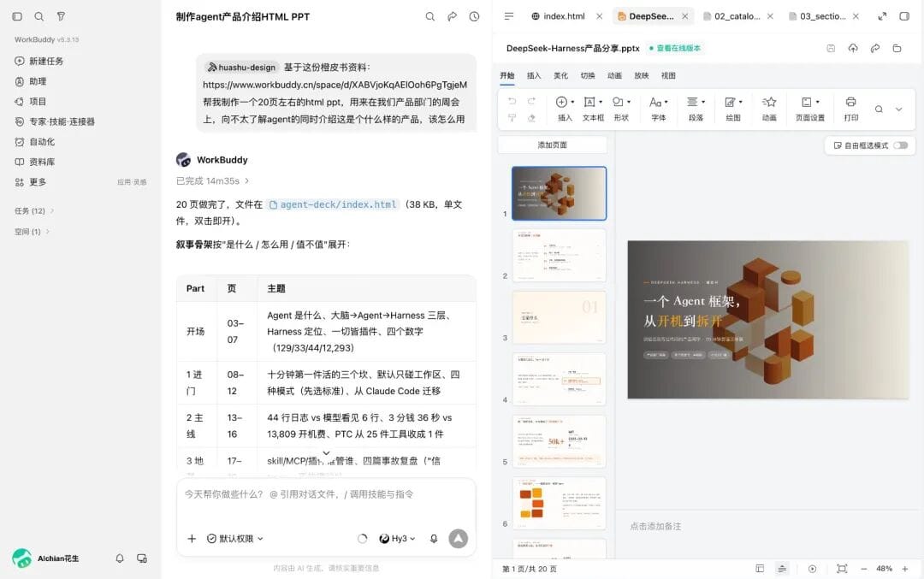Start slideshow from the status bar play icon
Viewport: 924px width, 579px height.
pyautogui.click(x=812, y=569)
